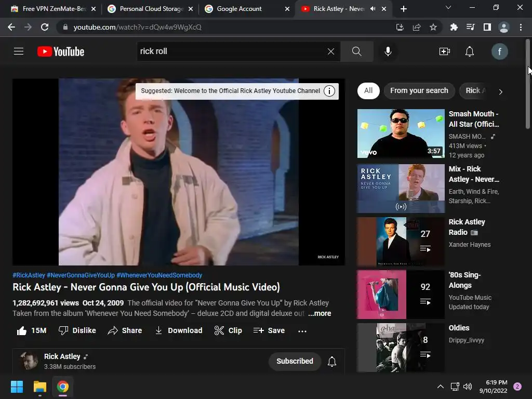Open YouTube notifications bell in header
Viewport: 532px width, 399px height.
tap(470, 51)
